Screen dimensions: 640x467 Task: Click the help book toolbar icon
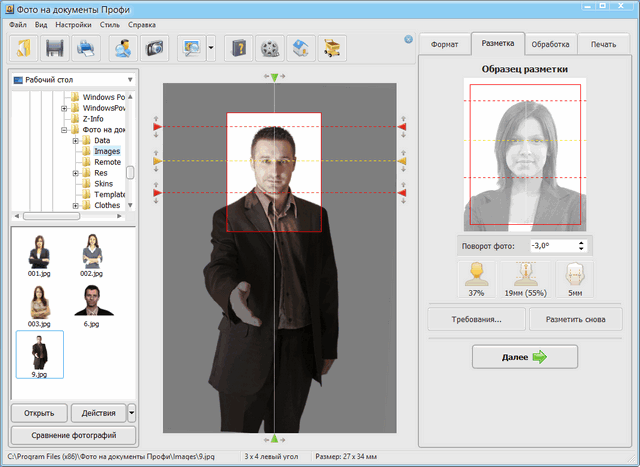[237, 48]
